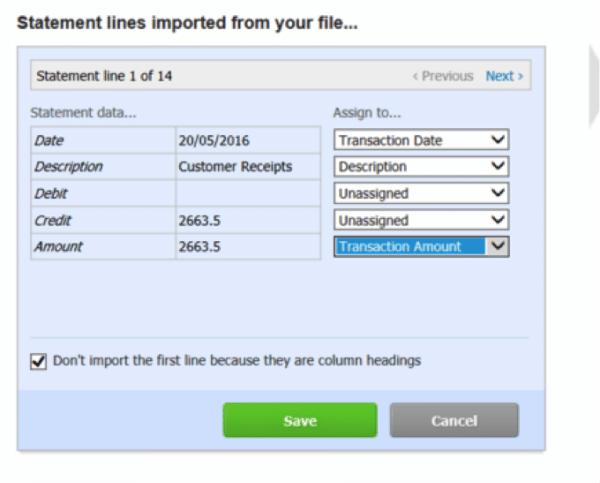
Task: Click the Date row label
Action: pos(102,141)
